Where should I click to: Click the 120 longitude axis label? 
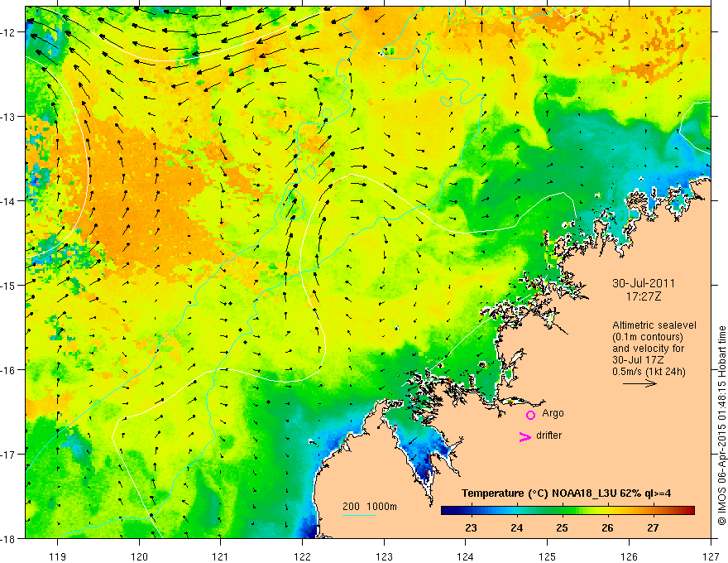[139, 557]
